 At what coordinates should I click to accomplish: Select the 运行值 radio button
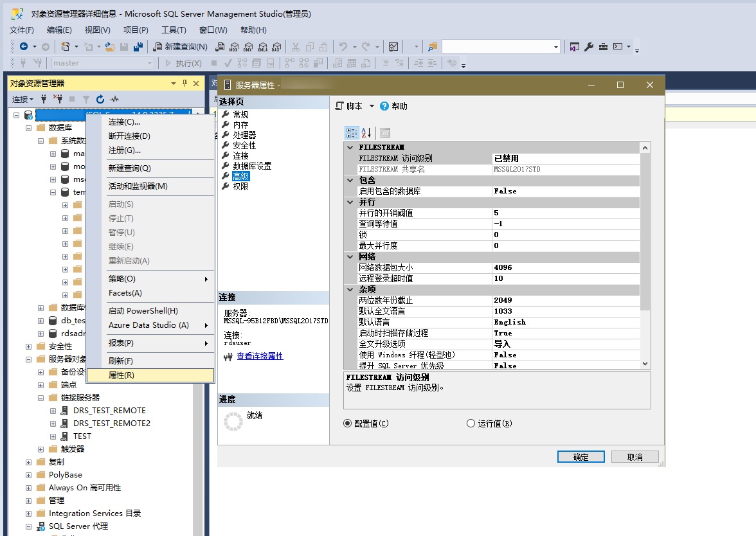tap(471, 423)
